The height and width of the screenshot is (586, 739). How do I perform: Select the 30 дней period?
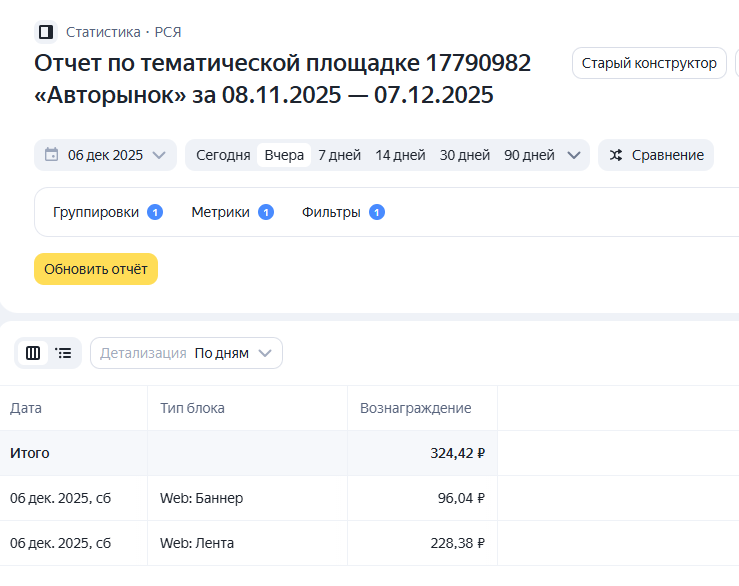point(465,155)
